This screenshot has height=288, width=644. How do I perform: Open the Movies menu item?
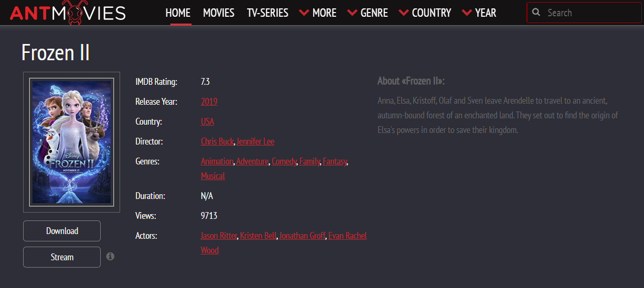click(x=219, y=13)
